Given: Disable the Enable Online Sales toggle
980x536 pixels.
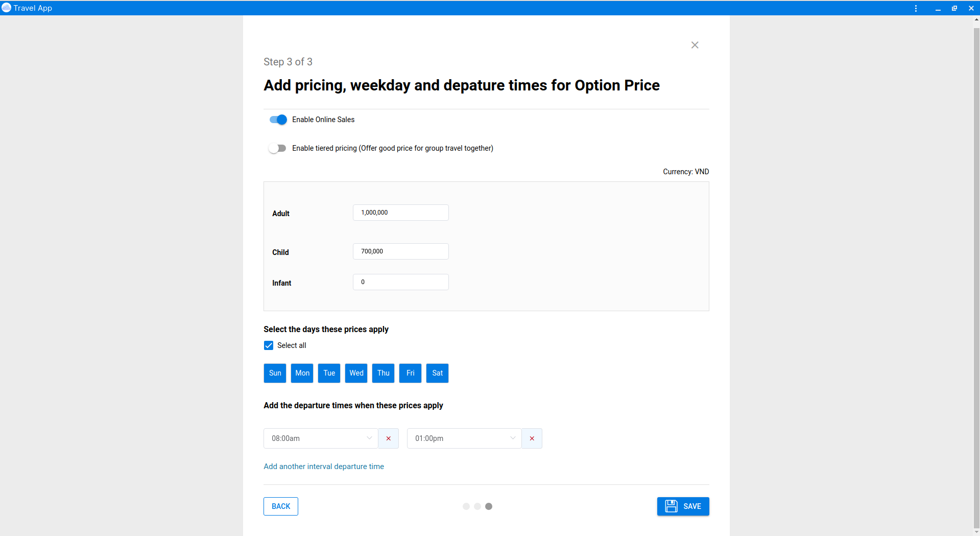Looking at the screenshot, I should 277,119.
